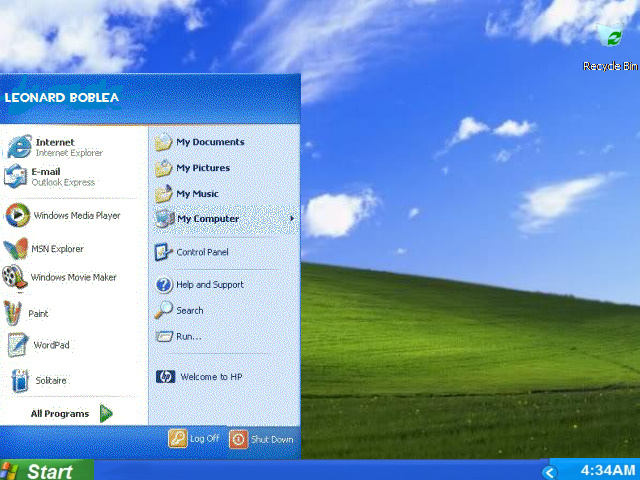Expand the My Computer submenu arrow
This screenshot has height=480, width=640.
(291, 218)
